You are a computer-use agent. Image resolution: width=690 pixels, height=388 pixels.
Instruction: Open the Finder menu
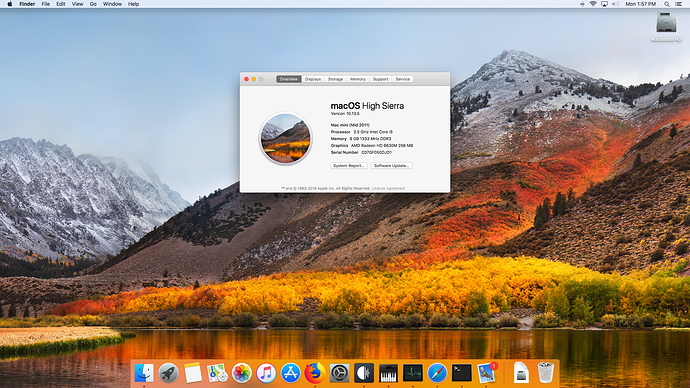pyautogui.click(x=27, y=4)
